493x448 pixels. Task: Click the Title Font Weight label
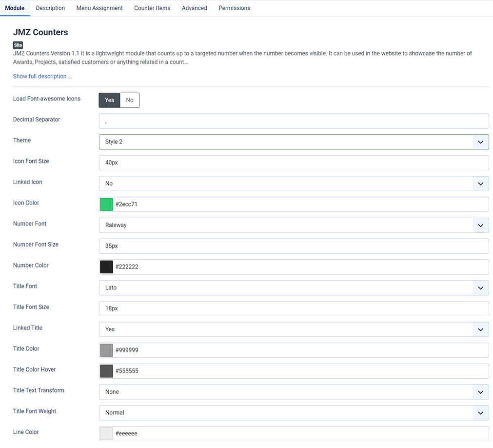[35, 411]
